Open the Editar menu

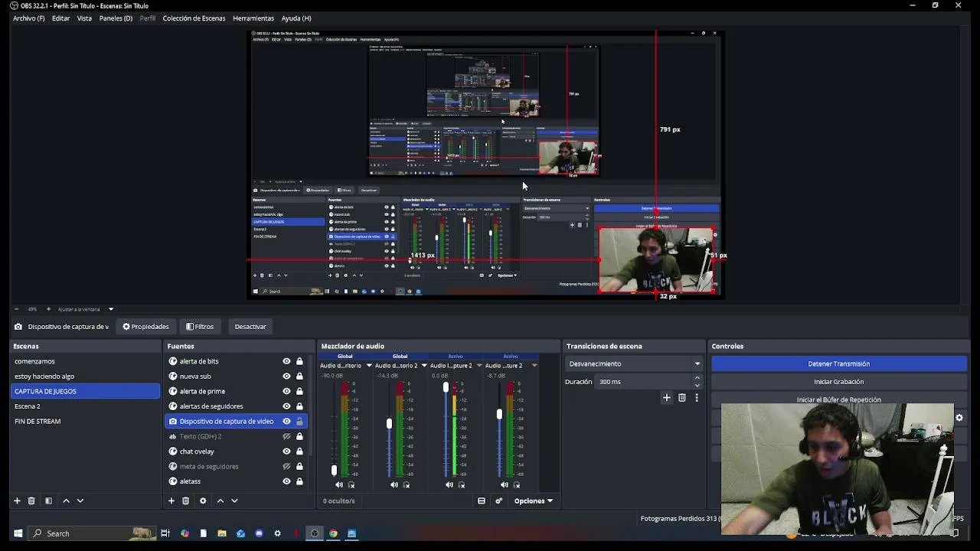pos(60,18)
